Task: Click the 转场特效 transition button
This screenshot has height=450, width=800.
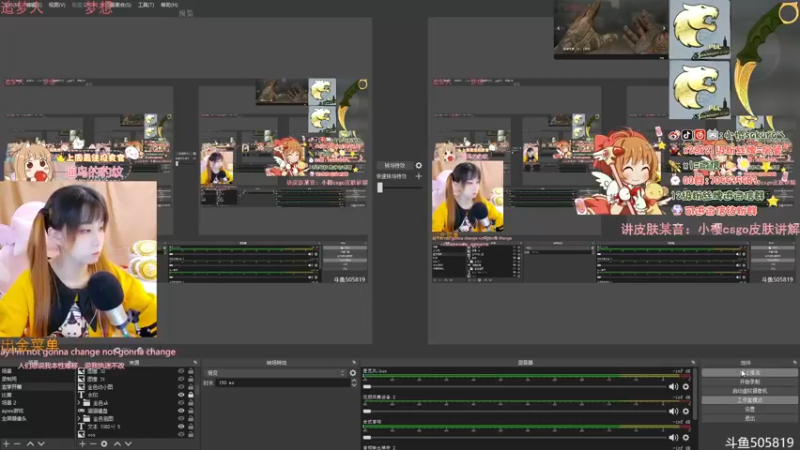Action: [394, 165]
